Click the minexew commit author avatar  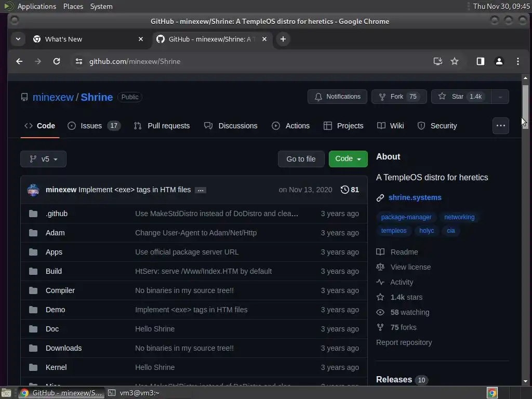point(33,190)
